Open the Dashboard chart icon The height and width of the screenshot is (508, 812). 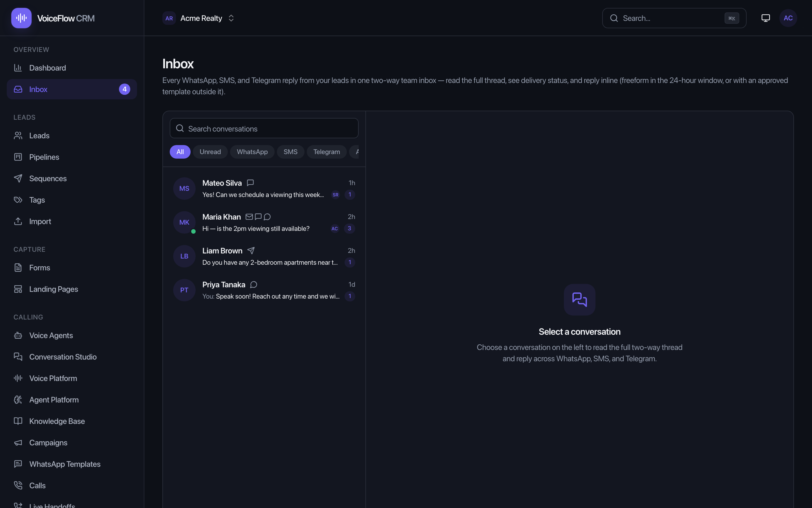[x=18, y=68]
